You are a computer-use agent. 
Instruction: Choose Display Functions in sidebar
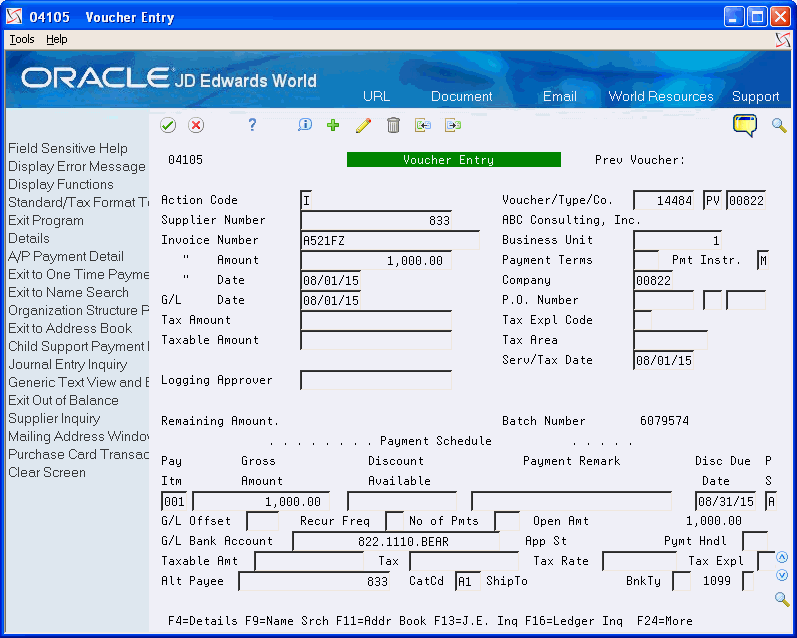pyautogui.click(x=60, y=184)
